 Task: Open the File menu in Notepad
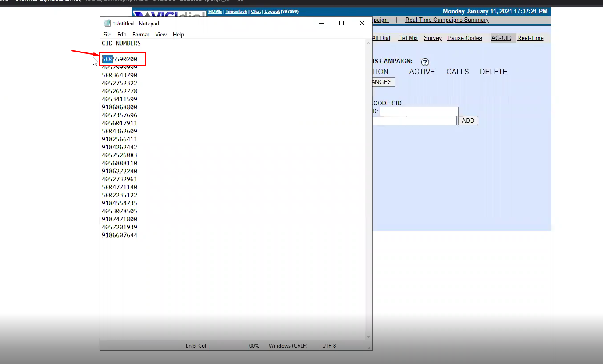click(107, 35)
